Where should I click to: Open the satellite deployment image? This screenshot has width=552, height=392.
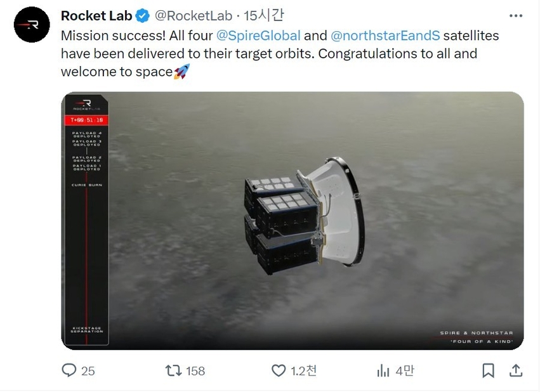pyautogui.click(x=292, y=221)
